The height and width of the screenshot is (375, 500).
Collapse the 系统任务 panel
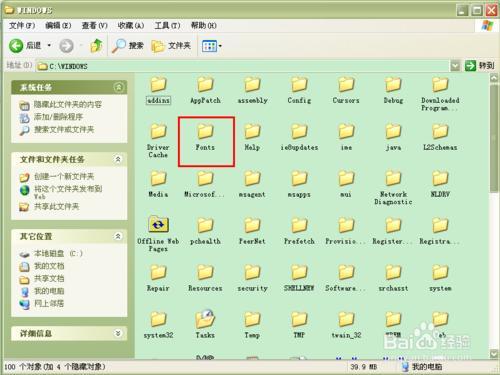(x=118, y=87)
